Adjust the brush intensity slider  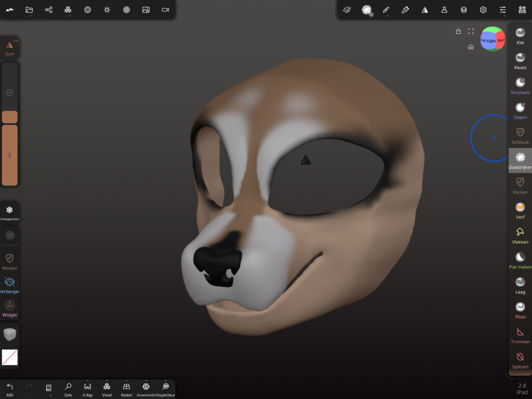point(9,155)
